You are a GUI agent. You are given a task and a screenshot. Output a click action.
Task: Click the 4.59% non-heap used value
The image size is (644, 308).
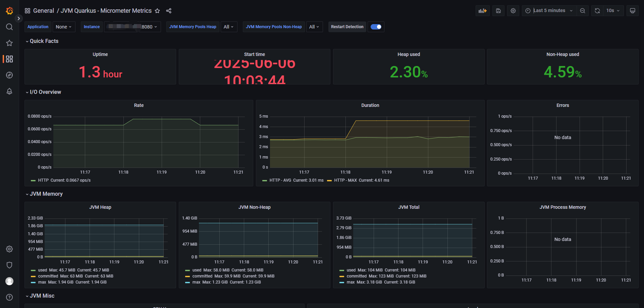click(x=563, y=72)
